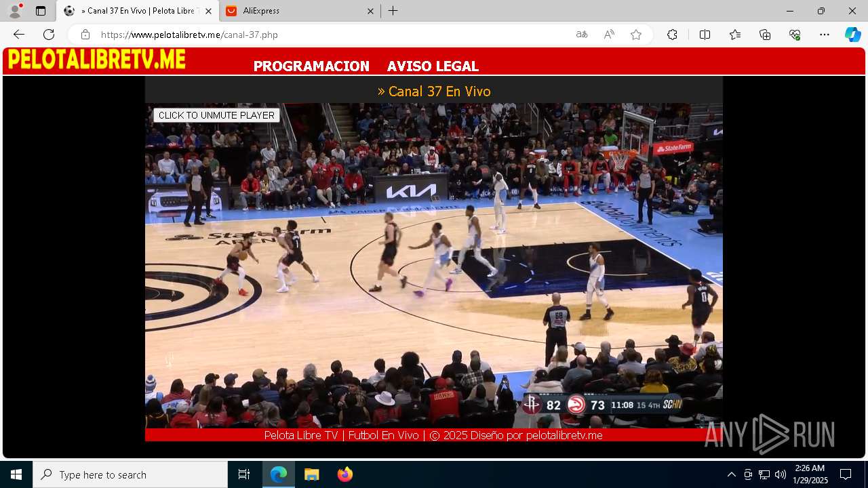Show hidden system tray icons

tap(731, 474)
